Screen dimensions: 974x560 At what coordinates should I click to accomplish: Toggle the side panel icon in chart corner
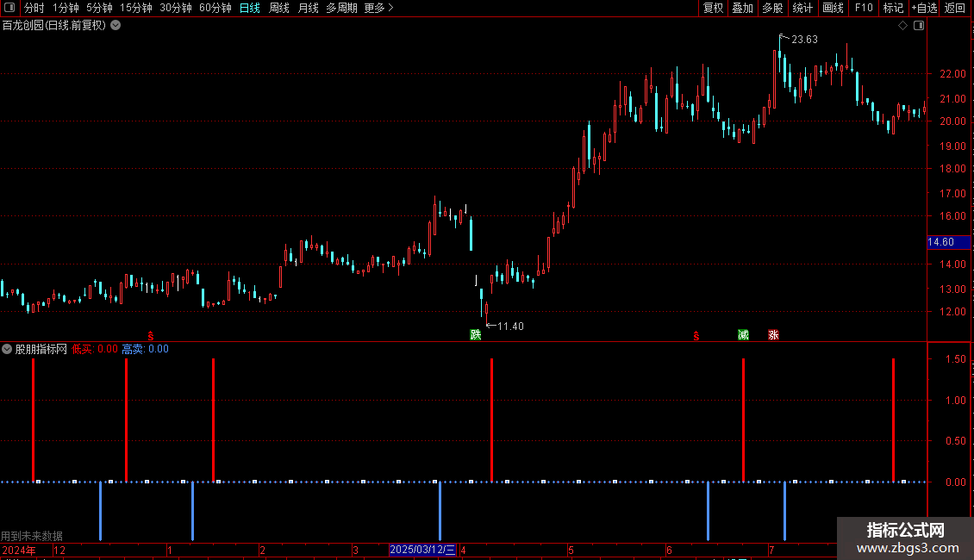[919, 26]
